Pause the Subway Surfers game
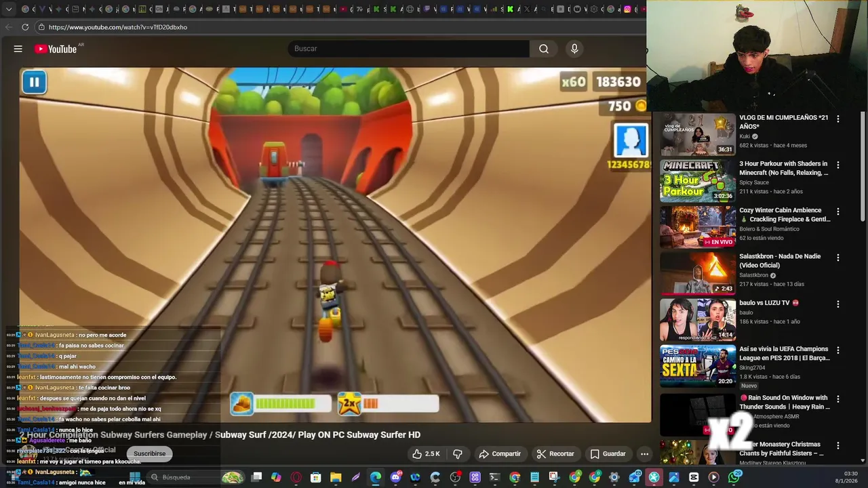This screenshot has height=488, width=868. (34, 82)
